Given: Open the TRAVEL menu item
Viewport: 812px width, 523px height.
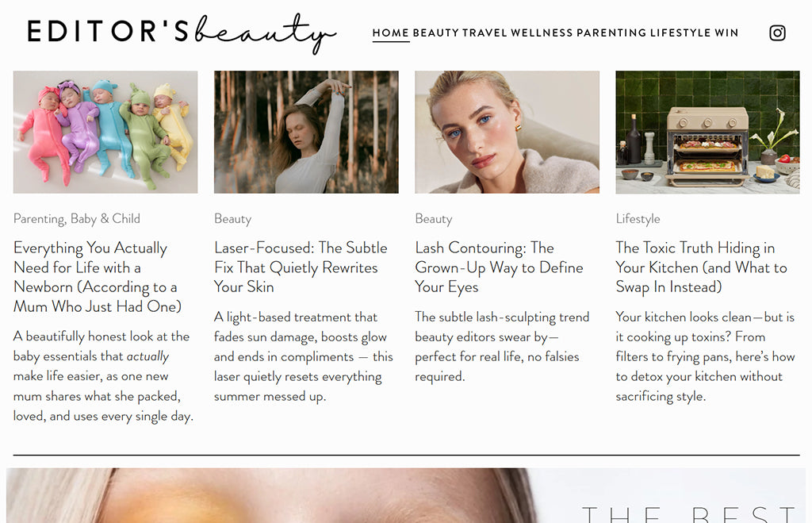Looking at the screenshot, I should (485, 33).
